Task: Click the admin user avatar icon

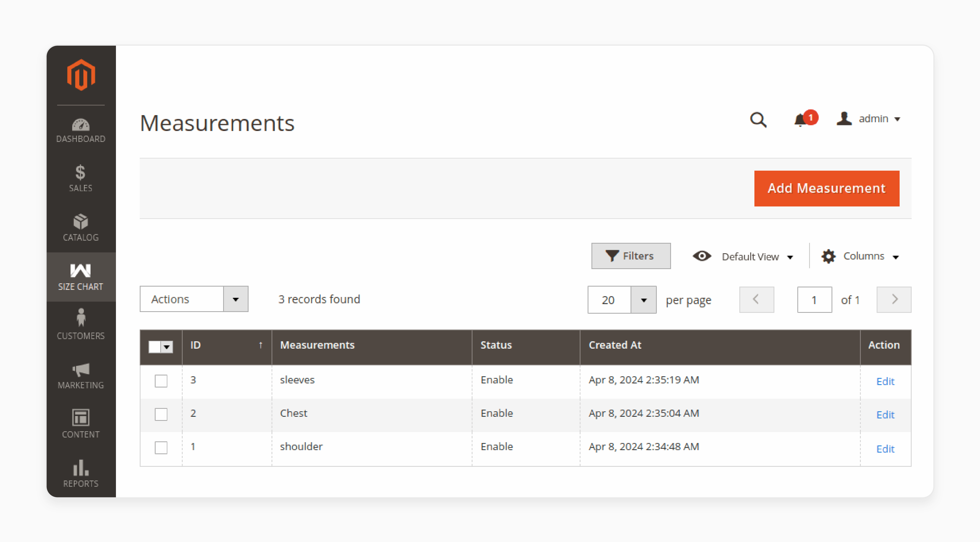Action: coord(844,119)
